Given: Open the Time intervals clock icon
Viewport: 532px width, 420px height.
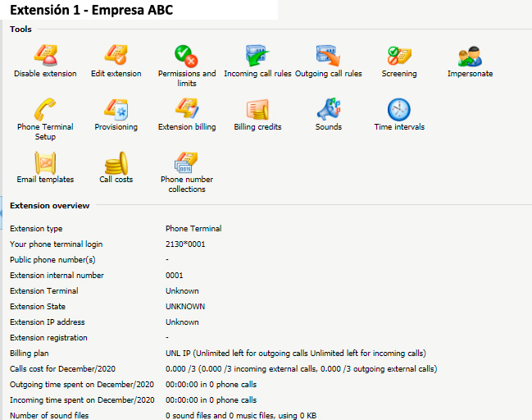Looking at the screenshot, I should point(398,109).
